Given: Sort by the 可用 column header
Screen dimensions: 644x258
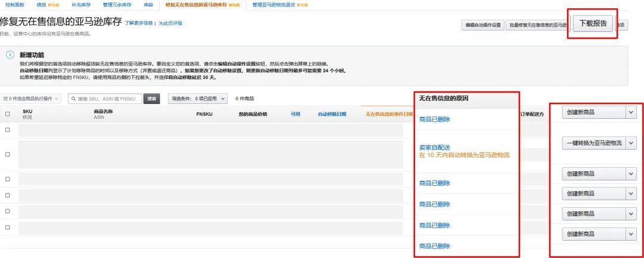Looking at the screenshot, I should click(295, 114).
